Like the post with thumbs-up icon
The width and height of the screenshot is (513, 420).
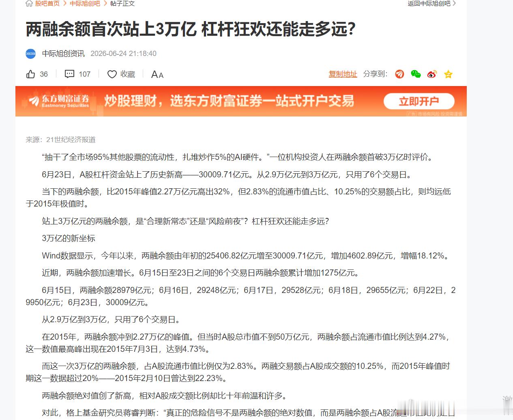31,74
